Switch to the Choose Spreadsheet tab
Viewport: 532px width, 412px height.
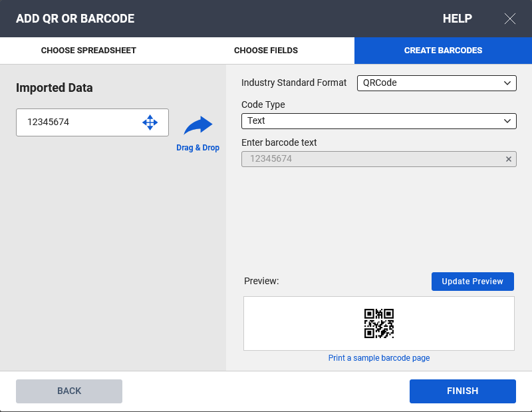(88, 51)
